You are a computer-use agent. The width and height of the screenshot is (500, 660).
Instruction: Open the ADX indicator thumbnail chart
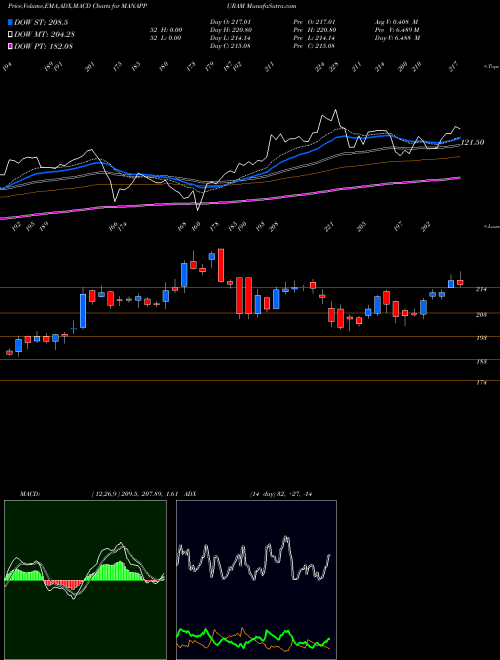[256, 580]
